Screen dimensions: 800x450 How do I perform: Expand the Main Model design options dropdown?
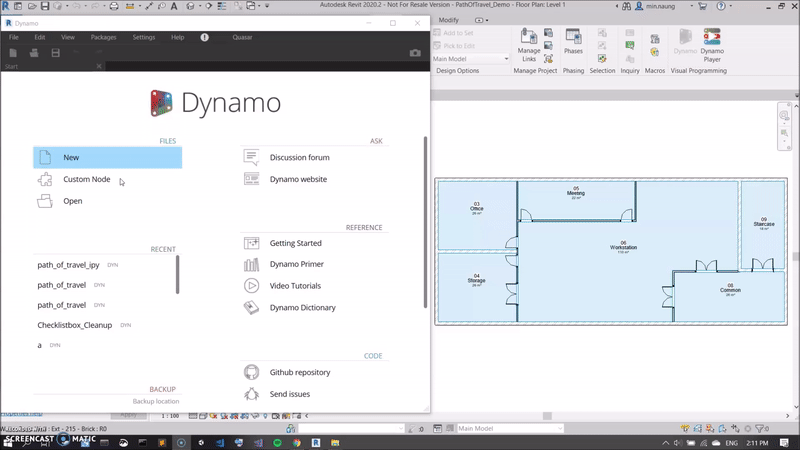(504, 59)
